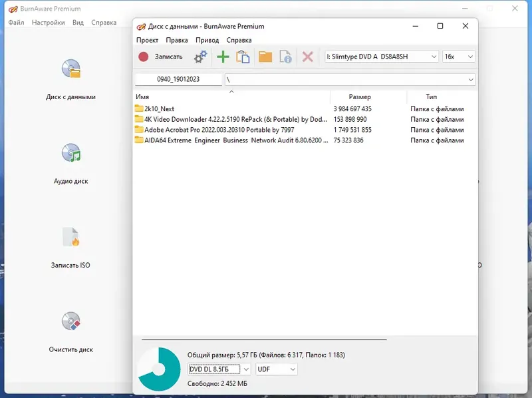Click the disc capacity progress bar
The image size is (532, 398).
pyautogui.click(x=264, y=339)
